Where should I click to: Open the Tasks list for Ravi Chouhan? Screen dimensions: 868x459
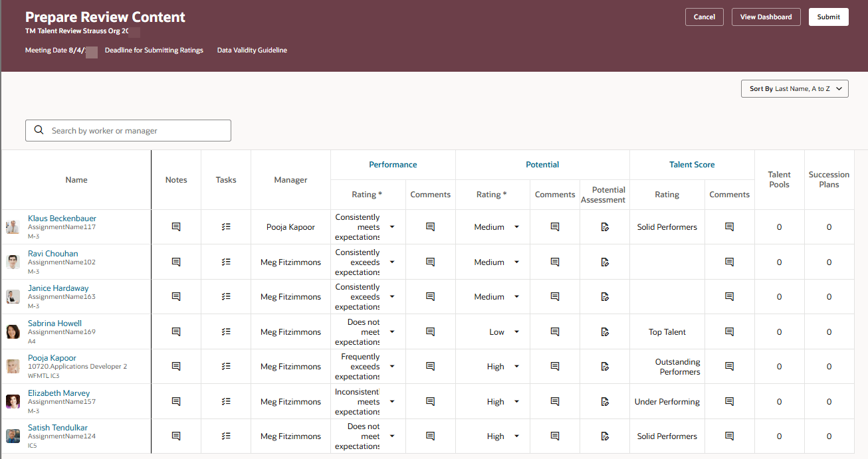225,262
